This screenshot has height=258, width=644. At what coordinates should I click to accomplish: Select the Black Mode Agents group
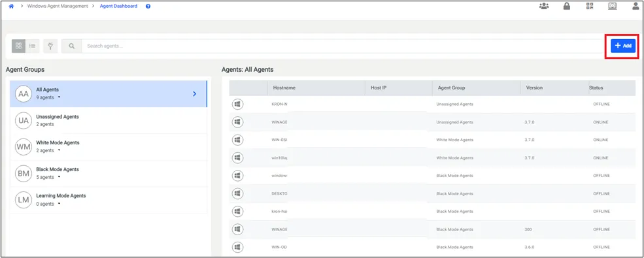[x=109, y=173]
